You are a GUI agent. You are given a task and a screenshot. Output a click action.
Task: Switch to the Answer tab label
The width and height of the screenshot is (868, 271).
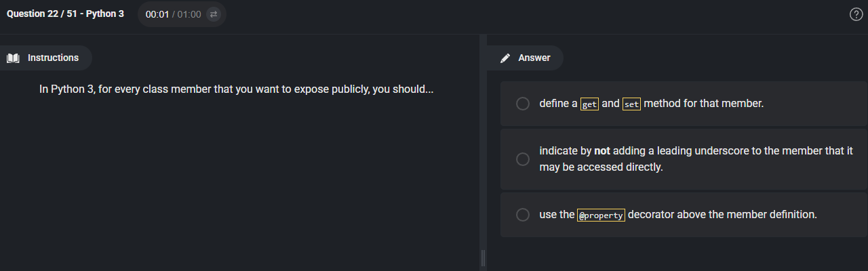click(x=534, y=58)
